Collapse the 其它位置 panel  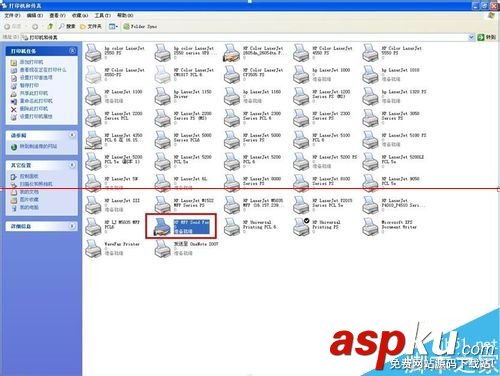[72, 165]
